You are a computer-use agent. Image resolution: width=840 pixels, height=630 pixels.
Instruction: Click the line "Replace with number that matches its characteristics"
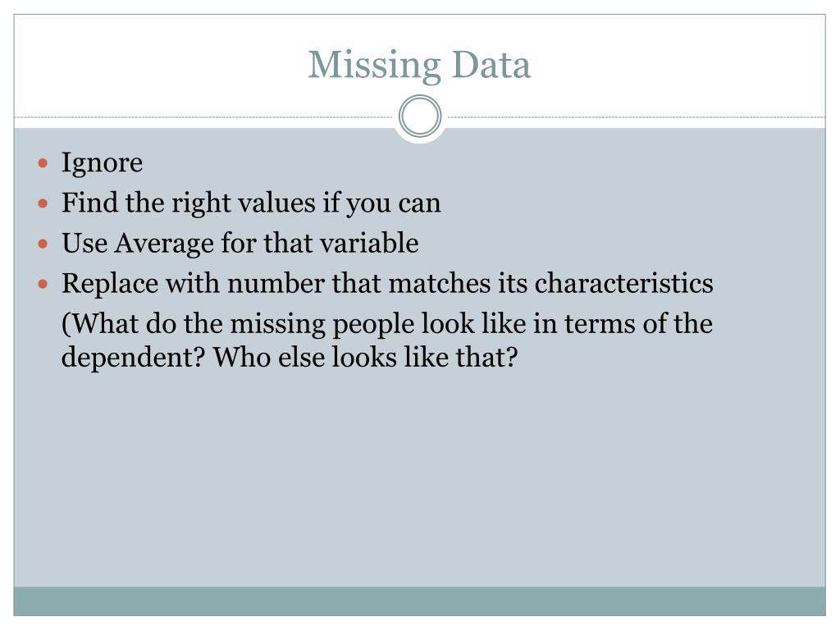[387, 283]
